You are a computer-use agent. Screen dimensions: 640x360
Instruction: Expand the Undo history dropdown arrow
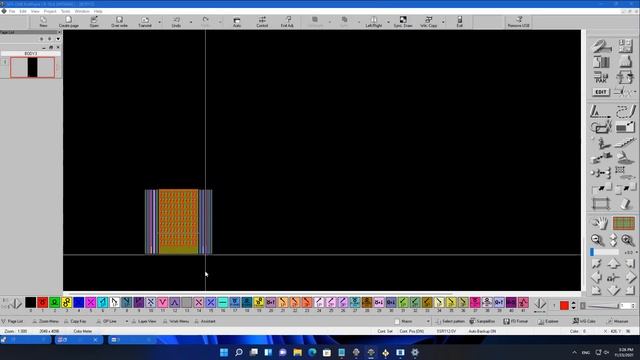[x=191, y=22]
